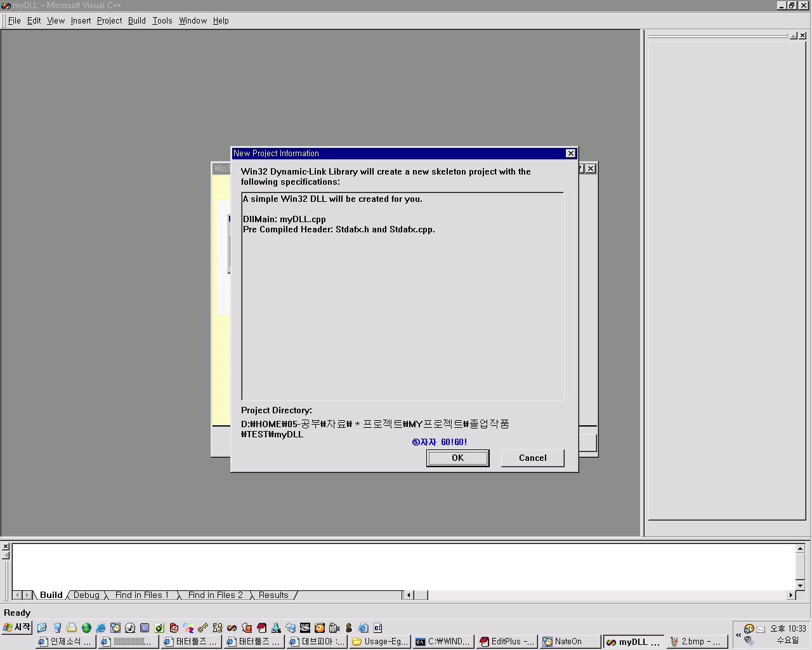Open the Insert menu

(x=81, y=20)
